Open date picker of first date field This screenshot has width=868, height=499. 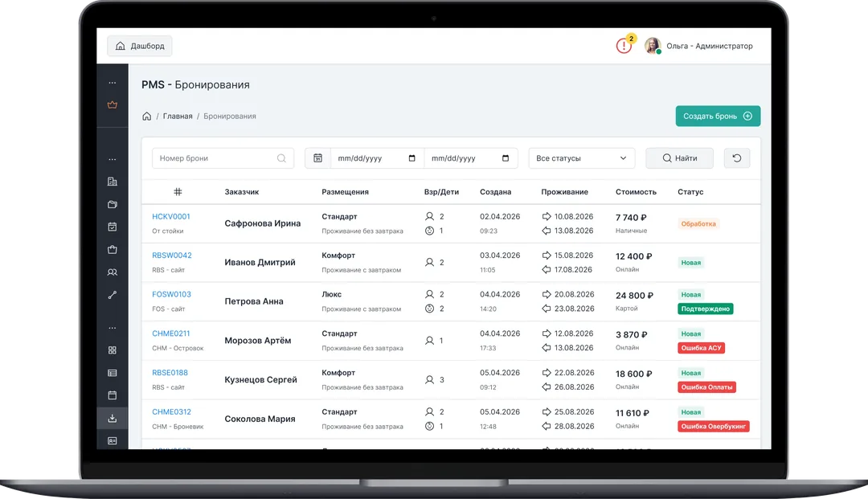point(411,158)
